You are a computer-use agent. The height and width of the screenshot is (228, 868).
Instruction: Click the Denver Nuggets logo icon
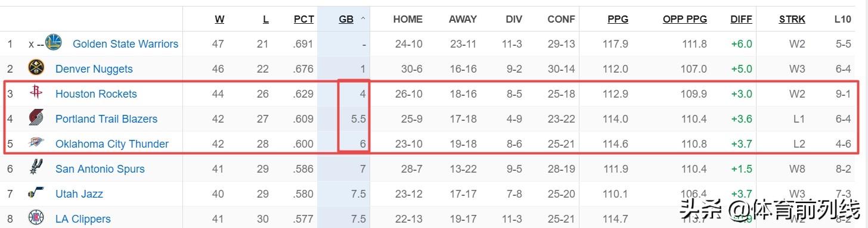[36, 68]
